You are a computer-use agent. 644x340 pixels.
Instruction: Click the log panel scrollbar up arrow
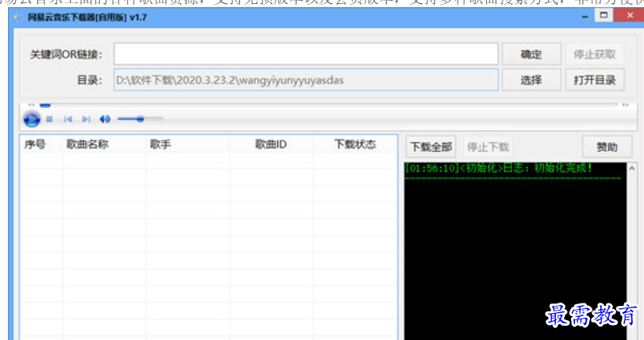pyautogui.click(x=632, y=168)
